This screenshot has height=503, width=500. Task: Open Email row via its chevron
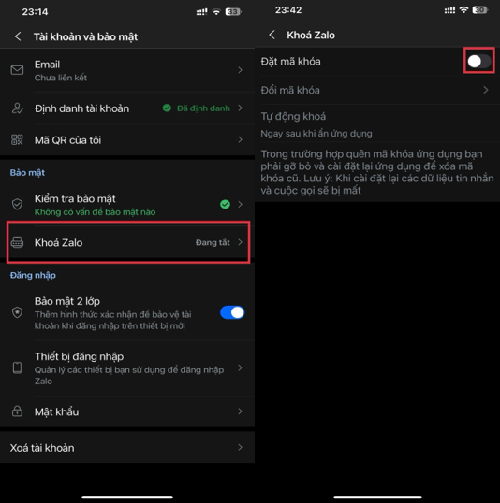pyautogui.click(x=240, y=70)
